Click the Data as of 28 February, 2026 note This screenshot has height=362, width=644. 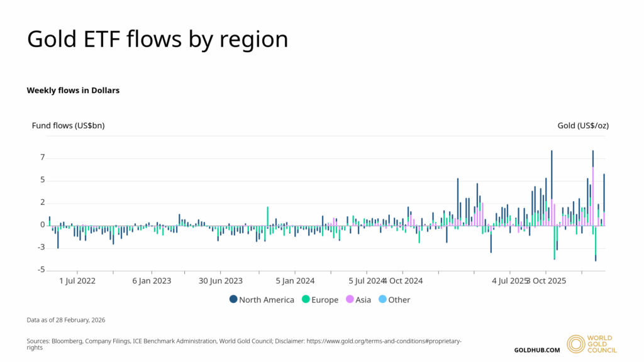(x=66, y=320)
